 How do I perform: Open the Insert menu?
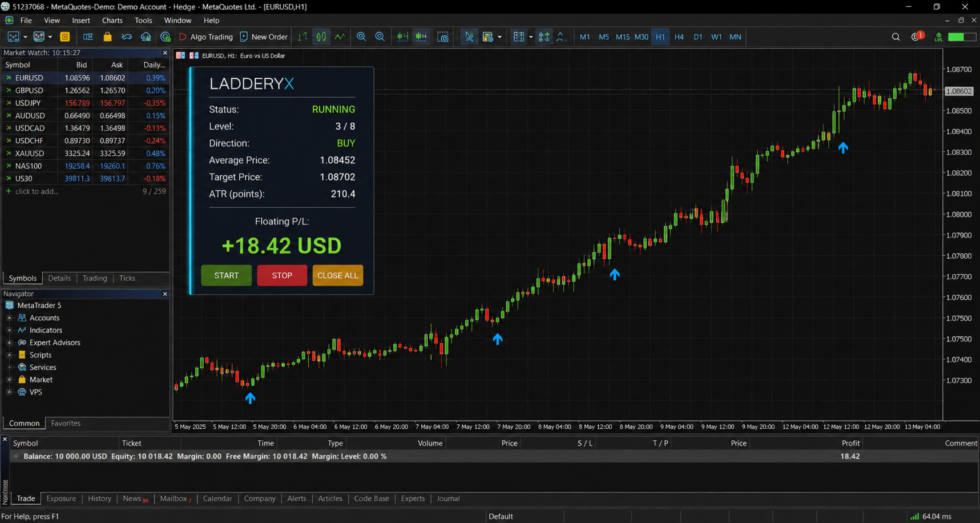pyautogui.click(x=81, y=21)
